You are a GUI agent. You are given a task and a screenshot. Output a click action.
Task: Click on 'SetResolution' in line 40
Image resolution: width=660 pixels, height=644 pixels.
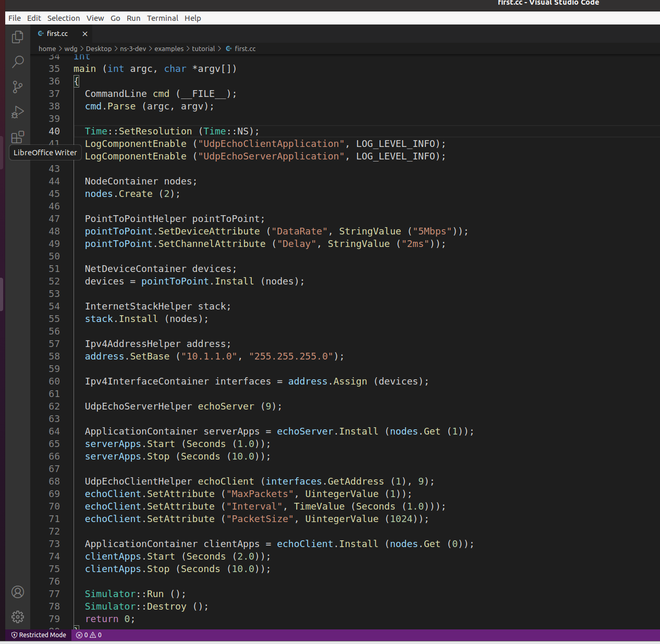155,131
